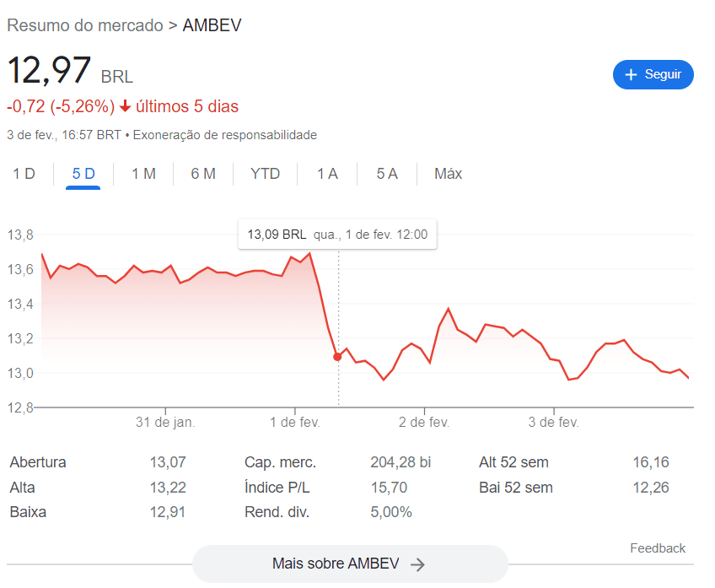This screenshot has height=588, width=715.
Task: Select the Máx time range
Action: coord(448,174)
